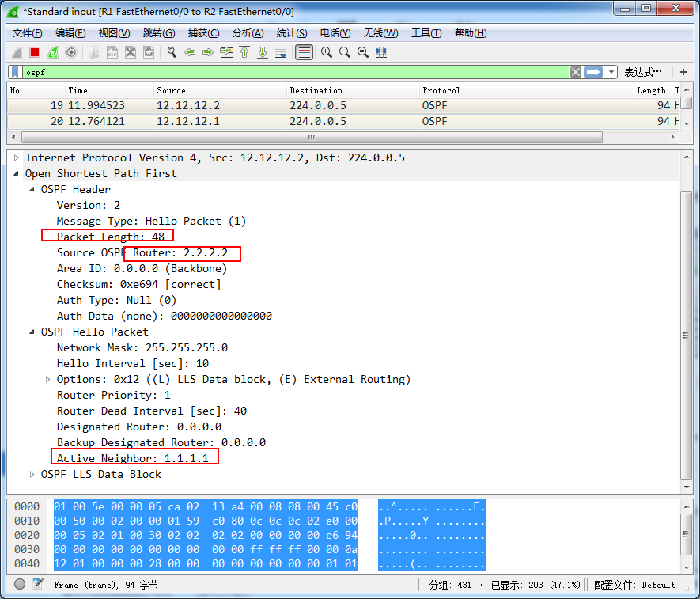Screen dimensions: 700x599
Task: Open the 电话(Y) menu
Action: pos(335,33)
